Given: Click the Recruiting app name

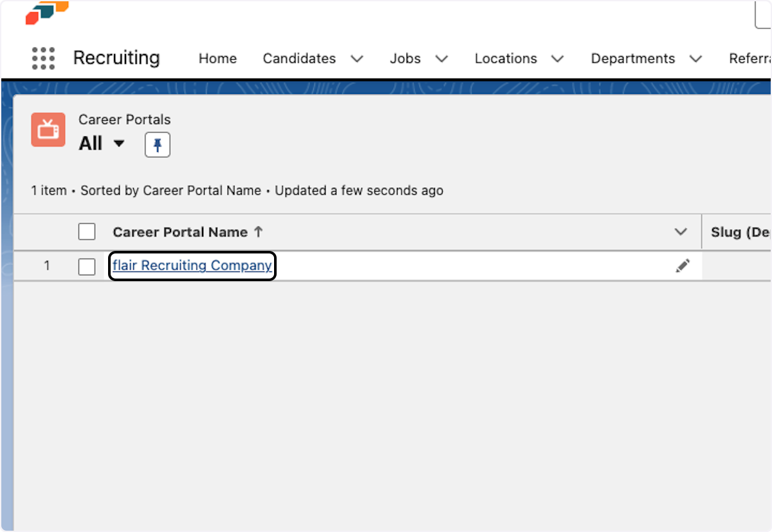Looking at the screenshot, I should 116,58.
